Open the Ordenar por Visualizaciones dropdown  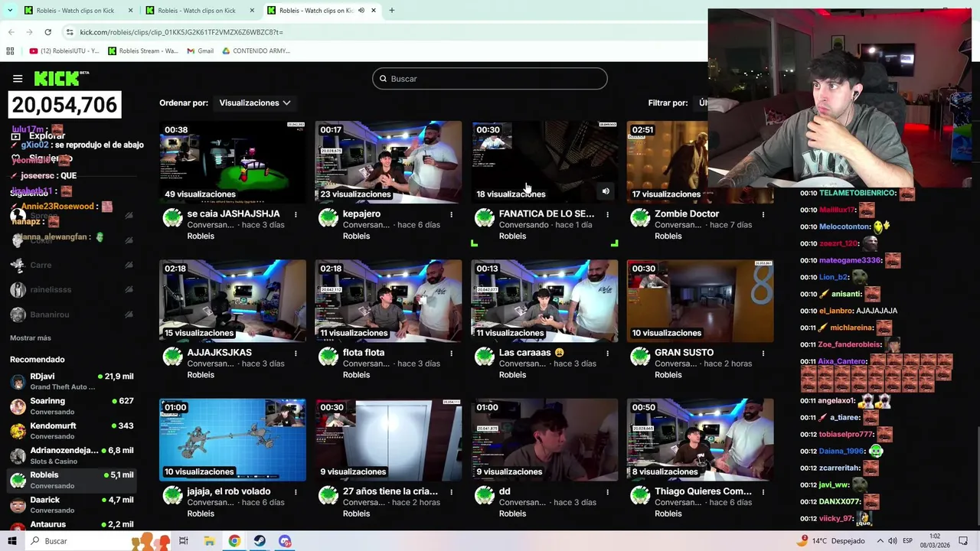click(x=255, y=103)
